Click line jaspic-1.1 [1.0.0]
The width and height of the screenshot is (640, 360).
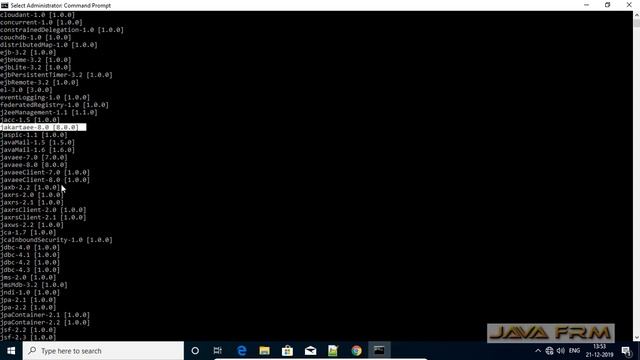(x=34, y=135)
